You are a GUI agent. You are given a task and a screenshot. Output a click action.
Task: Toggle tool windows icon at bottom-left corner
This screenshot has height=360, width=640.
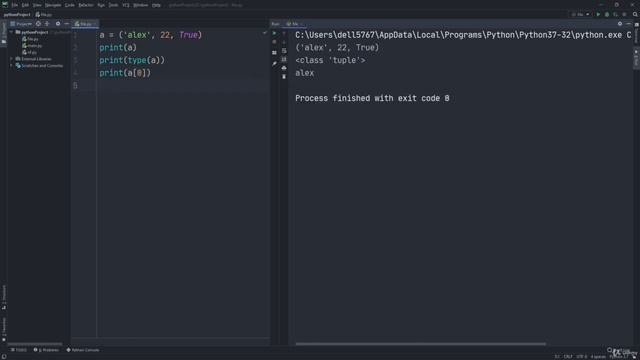[x=4, y=356]
